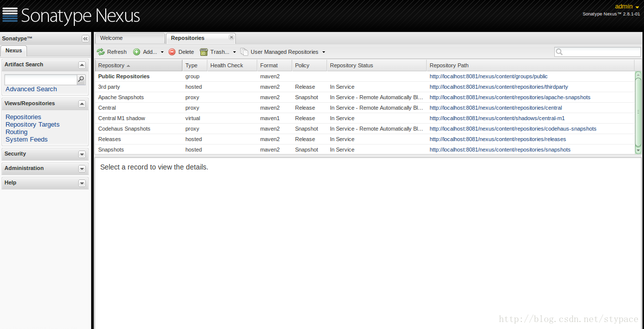Select the Central repository row

365,108
